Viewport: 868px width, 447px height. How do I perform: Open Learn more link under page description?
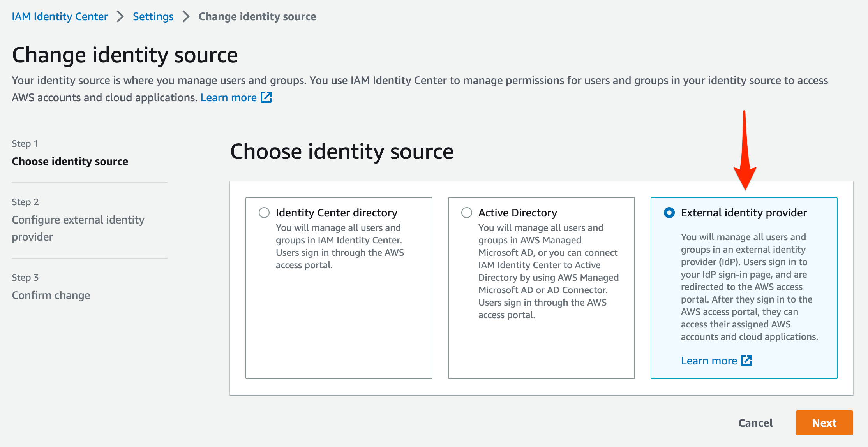coord(229,97)
